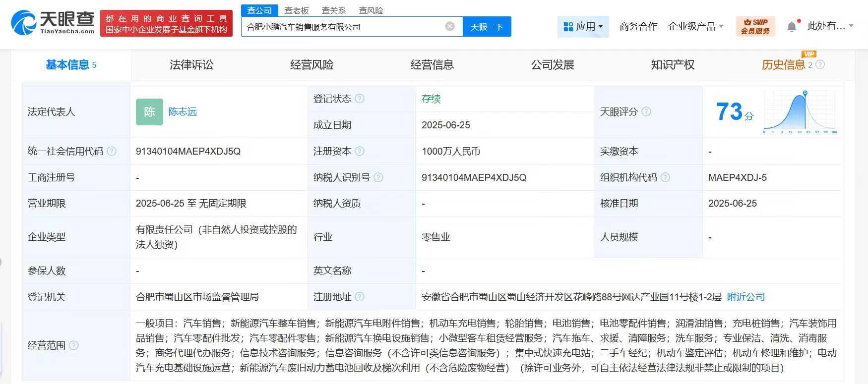The image size is (868, 384).
Task: Click the 1000万人民币 registered capital value
Action: 451,151
